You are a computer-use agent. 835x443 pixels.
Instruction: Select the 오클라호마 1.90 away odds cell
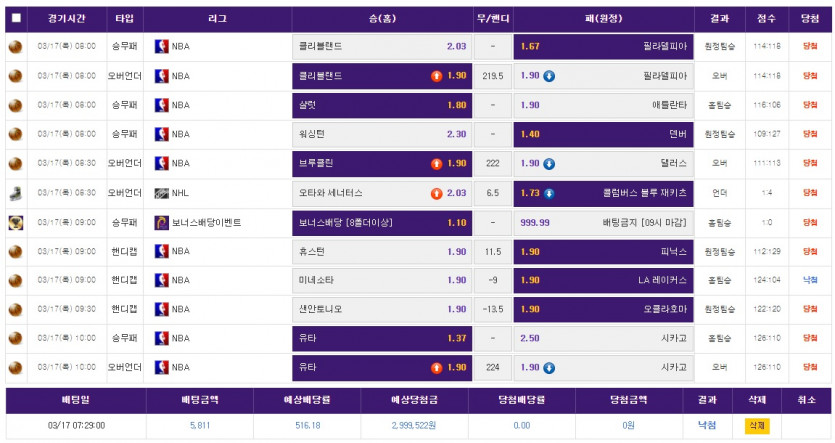pos(603,309)
